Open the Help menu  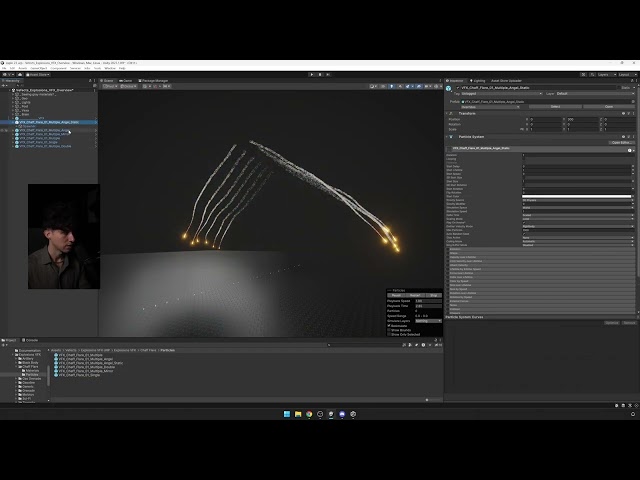(x=122, y=68)
